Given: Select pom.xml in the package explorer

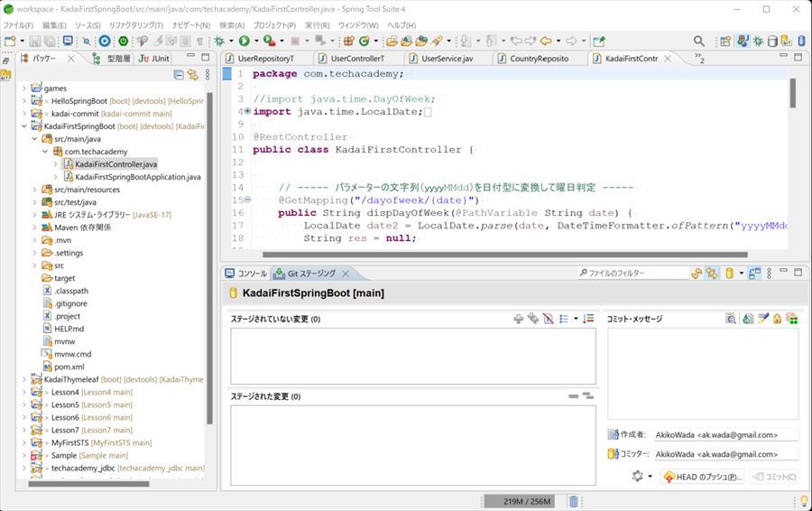Looking at the screenshot, I should click(69, 367).
